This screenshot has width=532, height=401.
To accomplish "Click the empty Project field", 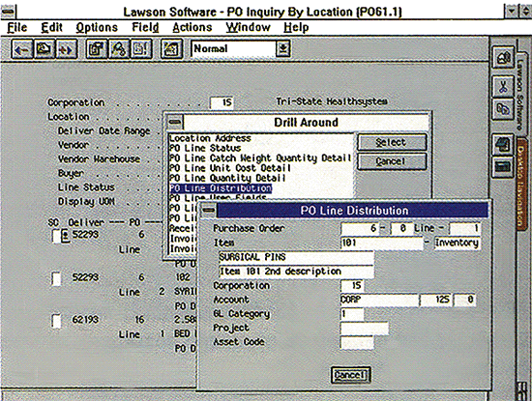I will click(x=364, y=329).
